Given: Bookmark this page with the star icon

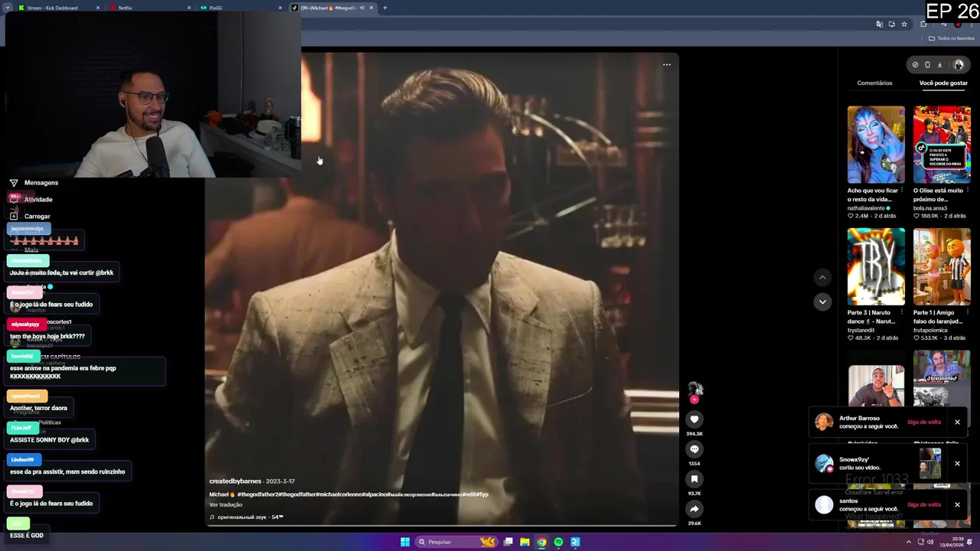Looking at the screenshot, I should click(904, 24).
